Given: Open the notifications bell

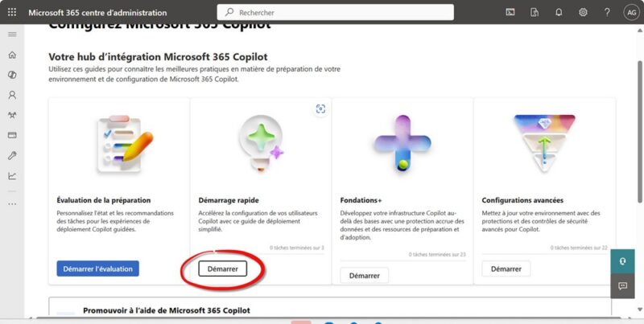Looking at the screenshot, I should [x=559, y=12].
